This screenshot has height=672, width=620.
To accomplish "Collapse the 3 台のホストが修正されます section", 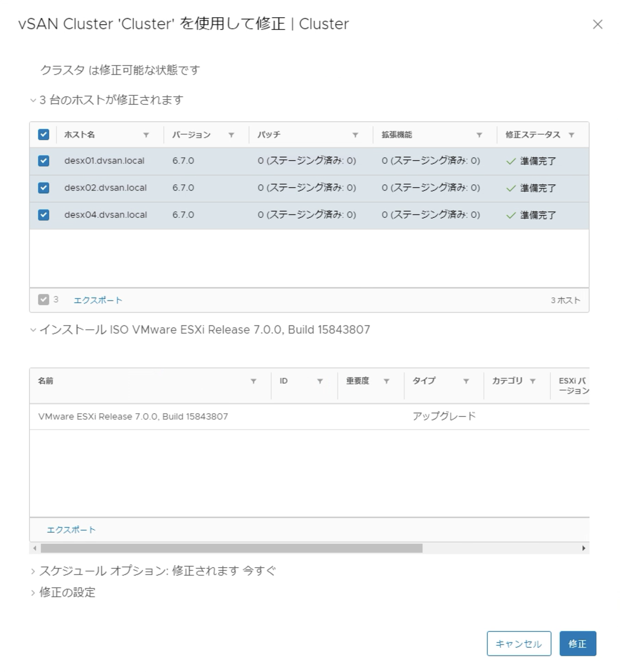I will (x=34, y=101).
